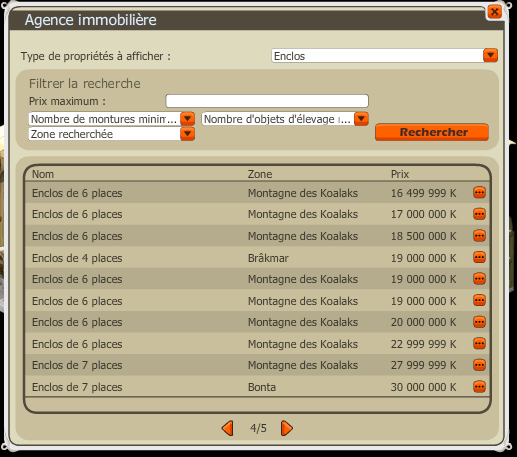Open options for the 27 999 999 K enclos
The height and width of the screenshot is (457, 517).
[479, 365]
